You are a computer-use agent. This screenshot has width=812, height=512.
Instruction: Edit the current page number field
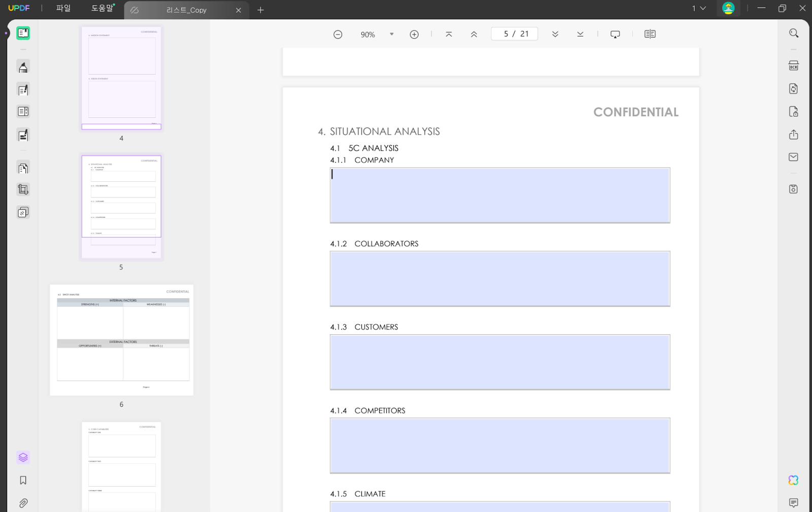(515, 34)
